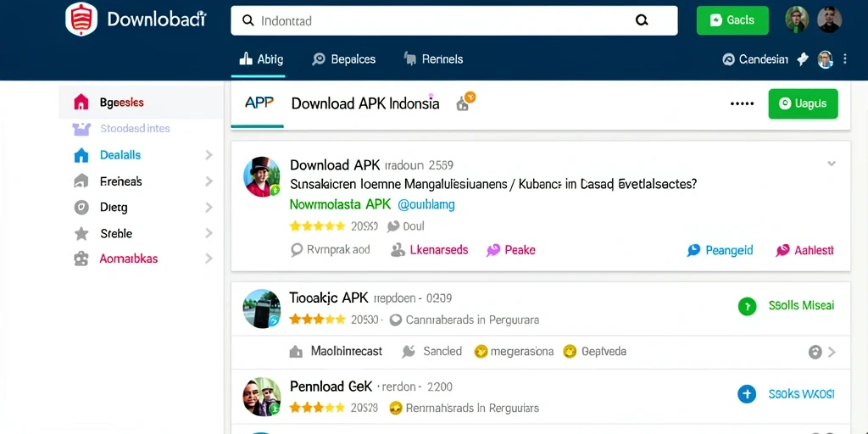Expand the Deaialls sidebar chevron

click(x=209, y=155)
